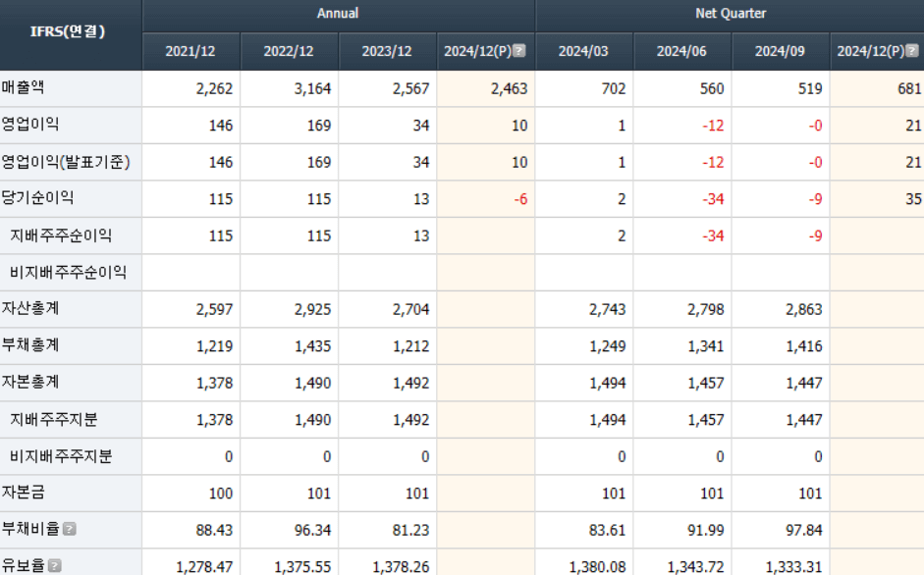The height and width of the screenshot is (575, 924).
Task: Click 유보율 value 1,378.26
Action: pos(402,567)
